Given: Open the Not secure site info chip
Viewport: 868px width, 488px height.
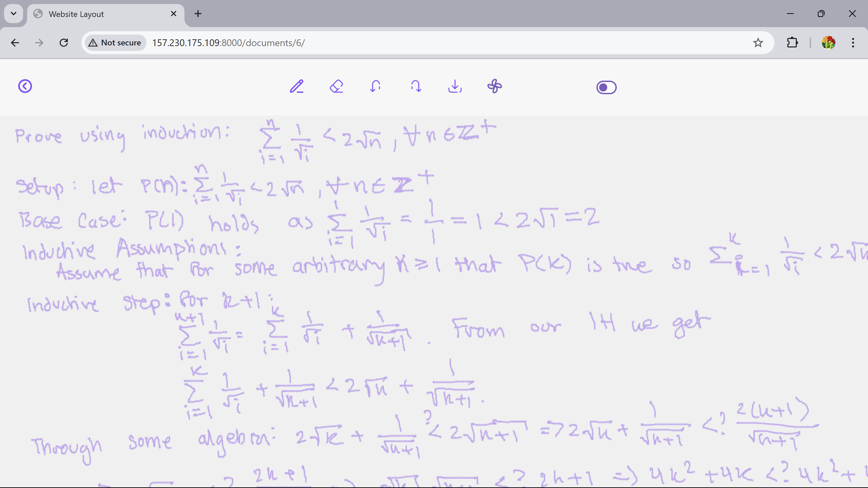Looking at the screenshot, I should pyautogui.click(x=115, y=43).
